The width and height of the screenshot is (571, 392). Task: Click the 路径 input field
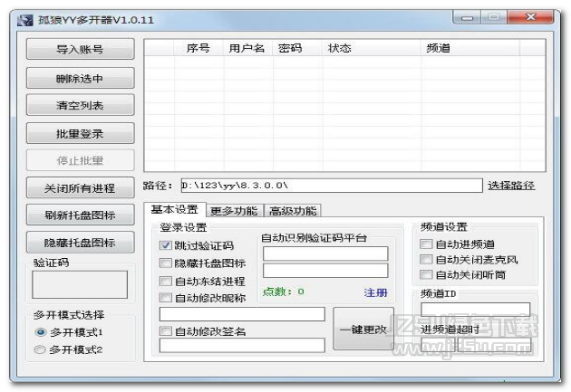click(x=332, y=186)
